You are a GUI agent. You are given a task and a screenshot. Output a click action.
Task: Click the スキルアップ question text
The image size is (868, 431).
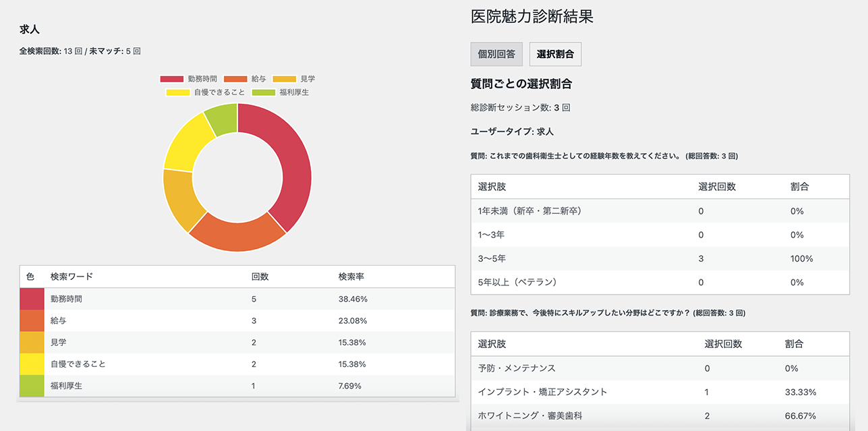[x=608, y=313]
